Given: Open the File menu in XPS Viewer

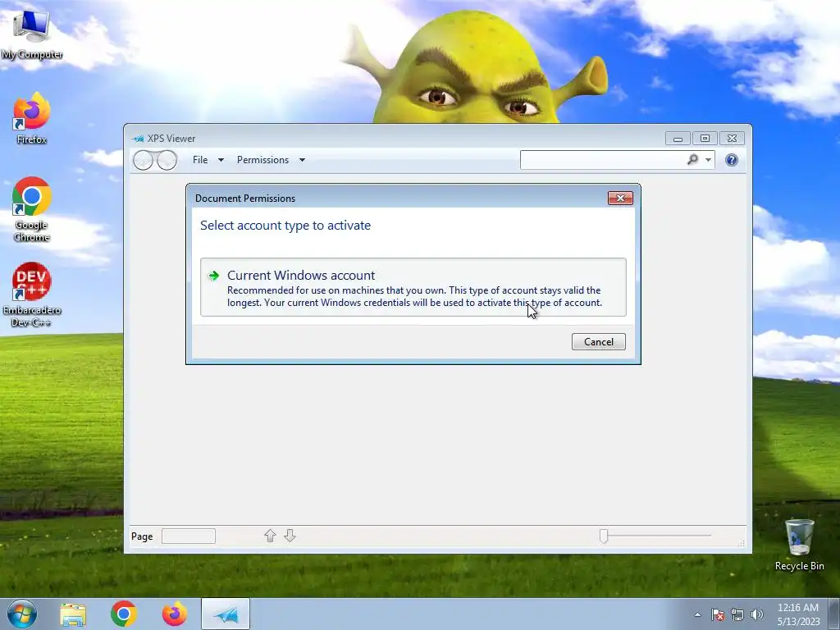Looking at the screenshot, I should pyautogui.click(x=200, y=160).
